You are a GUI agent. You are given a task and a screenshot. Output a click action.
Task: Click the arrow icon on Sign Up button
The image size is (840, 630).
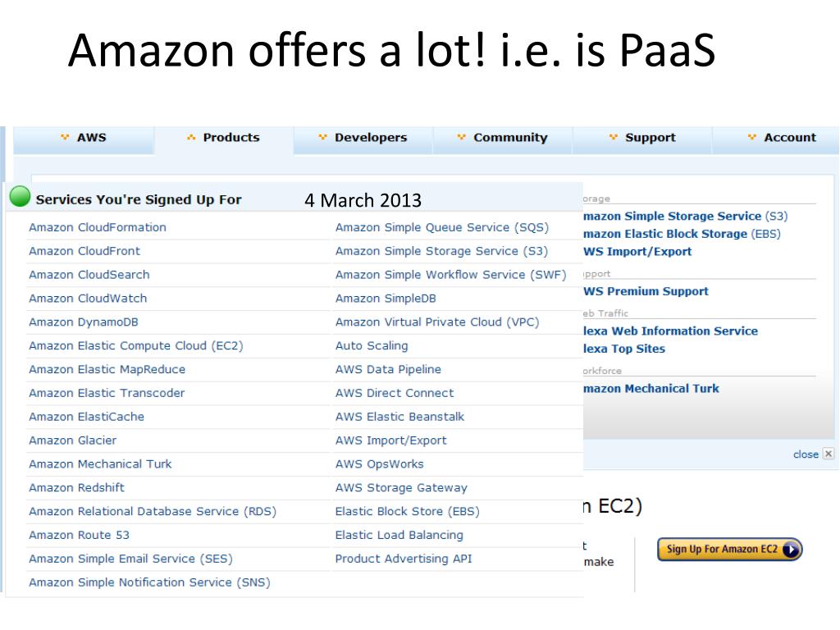(791, 550)
